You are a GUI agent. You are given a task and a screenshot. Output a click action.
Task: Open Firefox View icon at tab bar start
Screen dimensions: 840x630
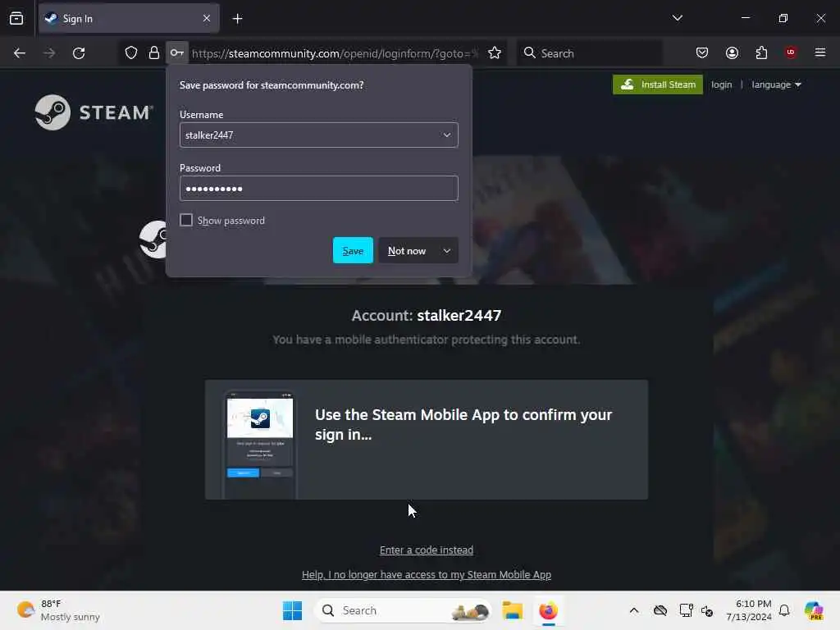[16, 19]
